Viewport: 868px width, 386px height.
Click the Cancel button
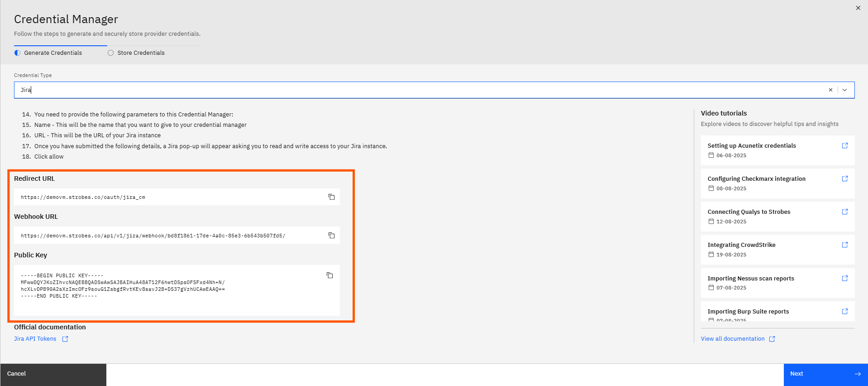53,374
